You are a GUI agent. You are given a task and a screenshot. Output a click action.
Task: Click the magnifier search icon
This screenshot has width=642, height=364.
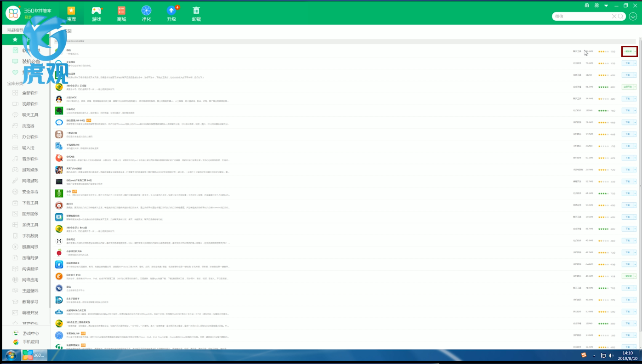(621, 16)
